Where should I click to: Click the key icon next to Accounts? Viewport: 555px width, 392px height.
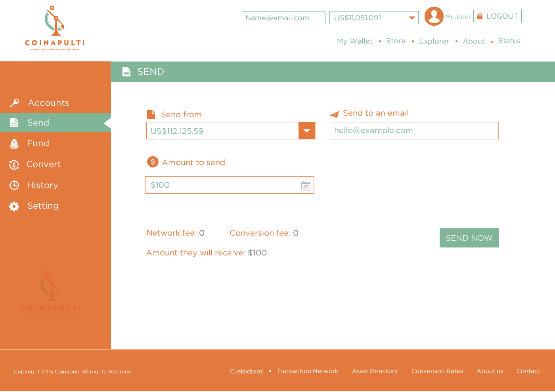14,103
